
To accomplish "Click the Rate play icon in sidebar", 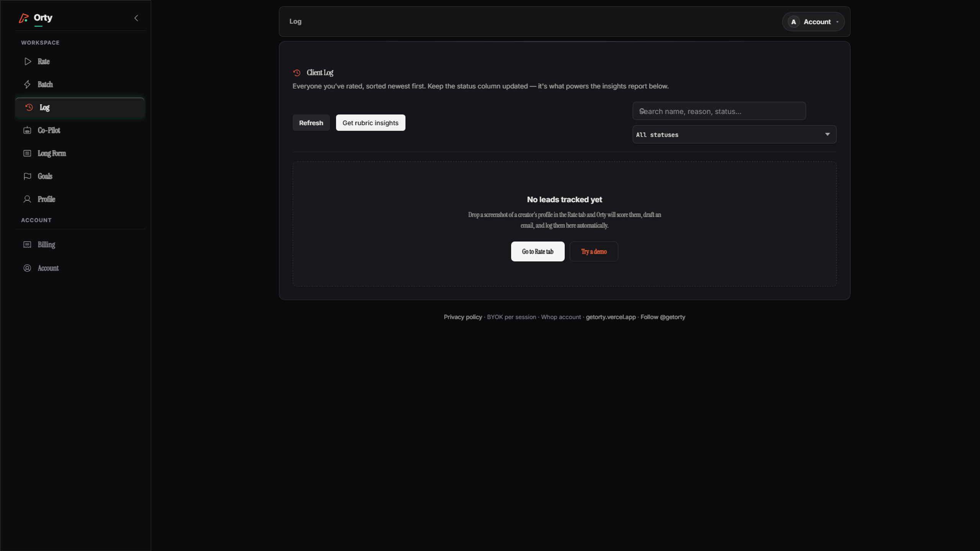I will click(28, 62).
